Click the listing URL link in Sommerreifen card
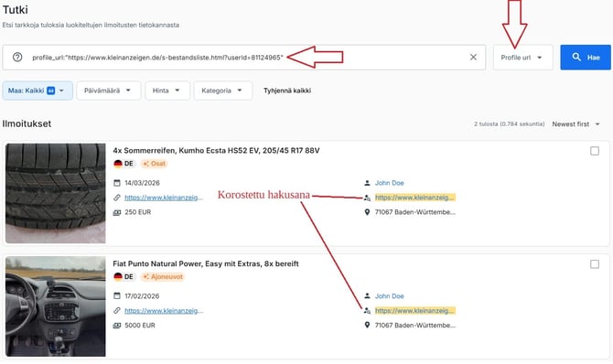This screenshot has width=613, height=364. (164, 198)
